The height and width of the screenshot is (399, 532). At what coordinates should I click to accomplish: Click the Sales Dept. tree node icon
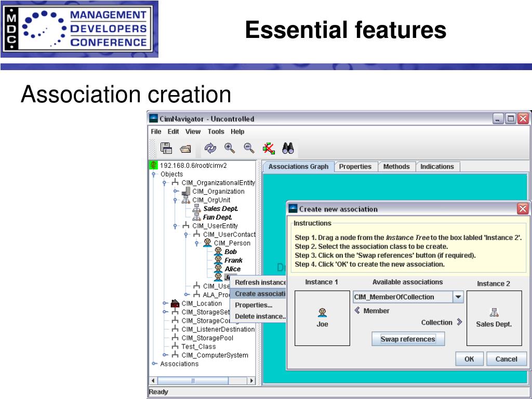coord(197,209)
